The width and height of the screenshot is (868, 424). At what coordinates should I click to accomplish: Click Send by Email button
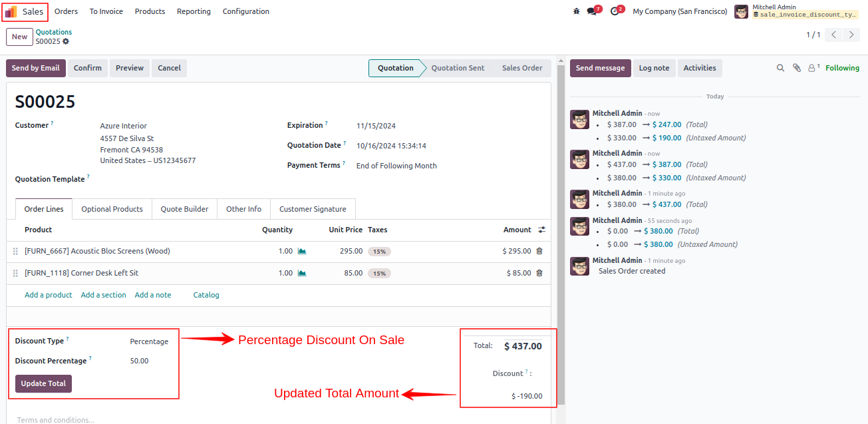click(35, 68)
